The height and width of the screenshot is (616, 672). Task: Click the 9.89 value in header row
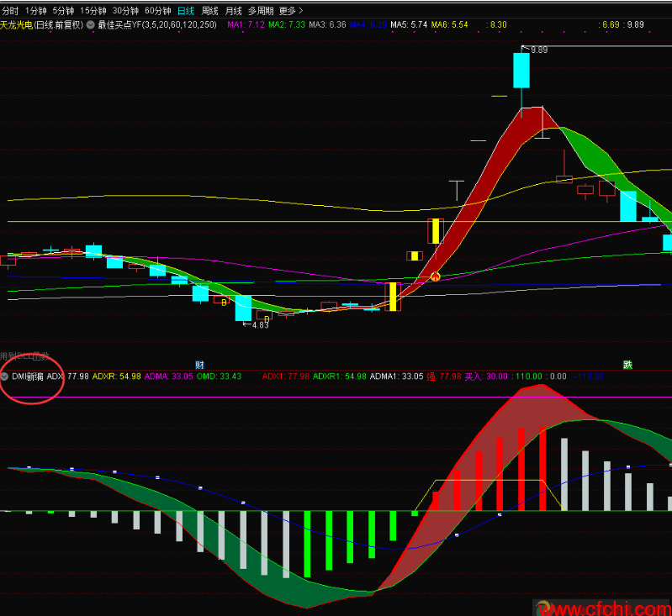click(633, 25)
